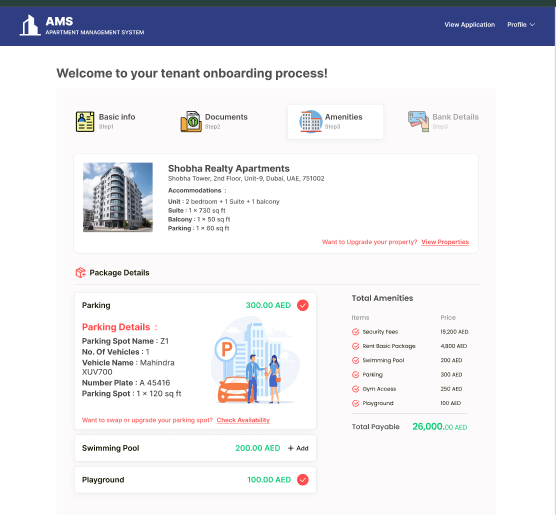This screenshot has width=556, height=515.
Task: Click the Parking Details red heading
Action: [x=120, y=327]
